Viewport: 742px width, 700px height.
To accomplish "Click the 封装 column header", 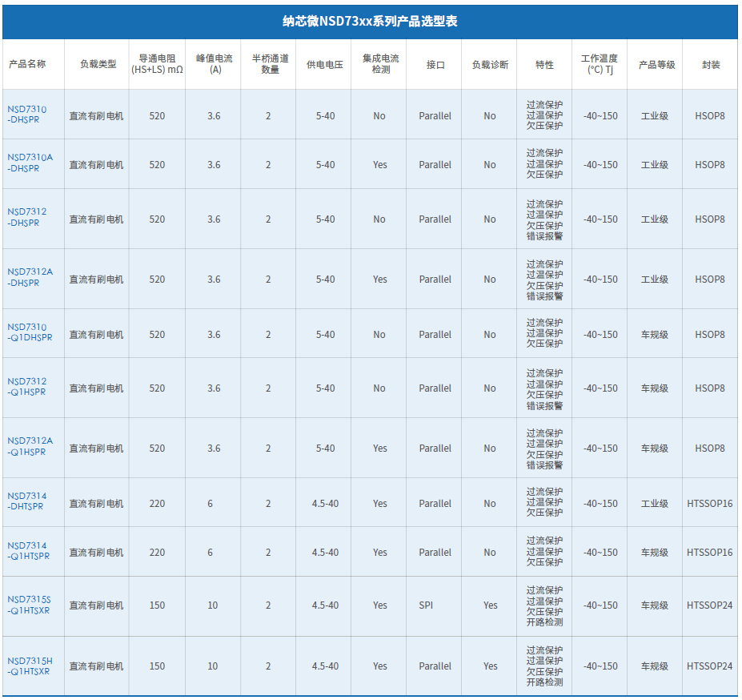I will pos(711,64).
